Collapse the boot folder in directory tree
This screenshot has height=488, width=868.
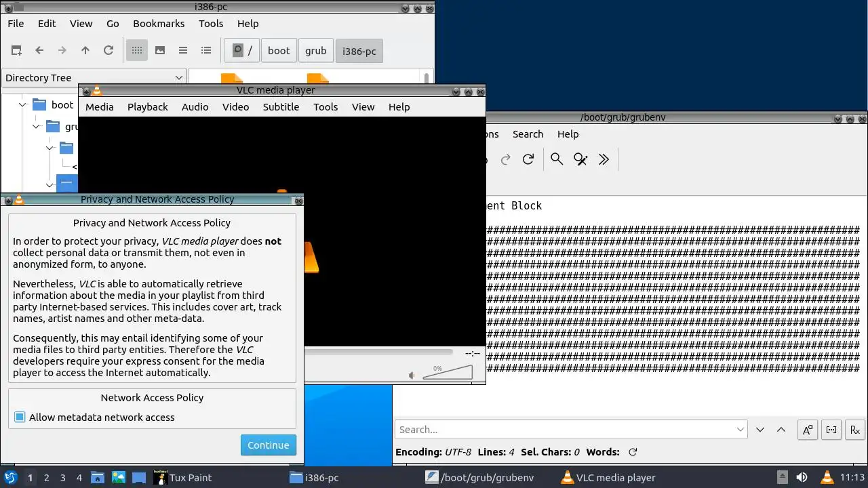22,105
